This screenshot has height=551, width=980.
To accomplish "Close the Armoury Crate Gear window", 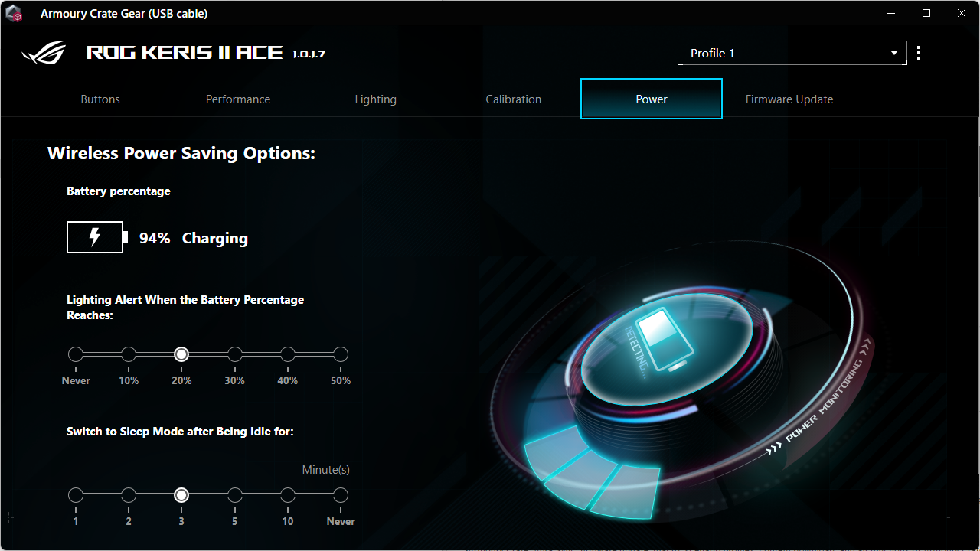I will coord(962,13).
